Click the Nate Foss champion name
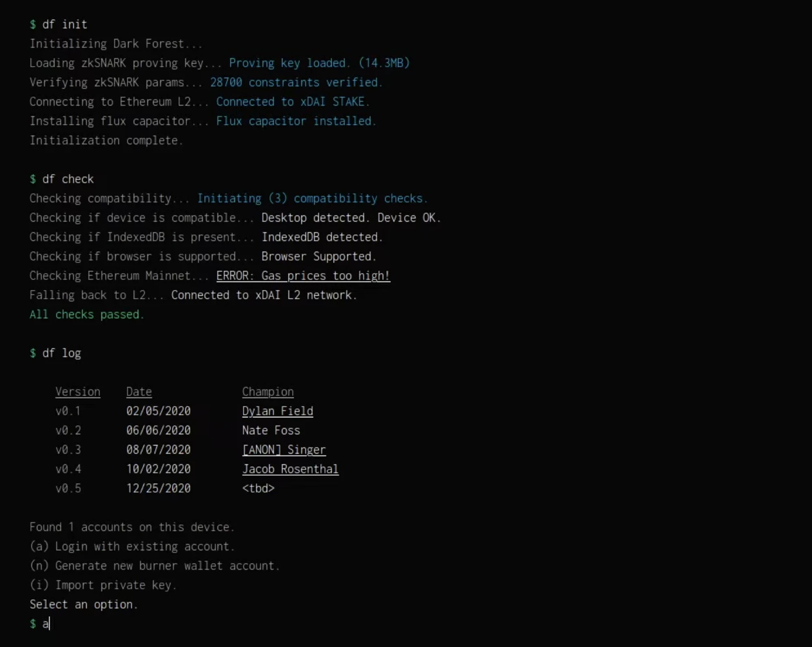The width and height of the screenshot is (812, 647). (271, 430)
